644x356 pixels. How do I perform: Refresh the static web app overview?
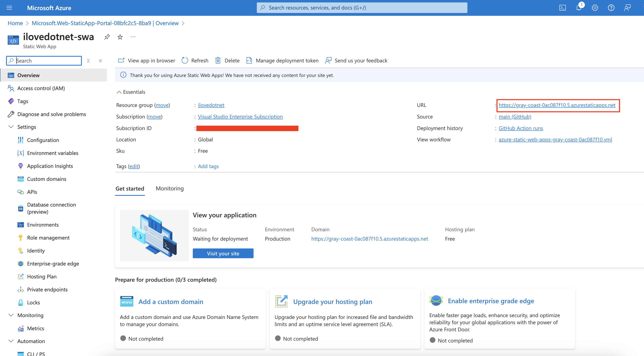coord(195,61)
